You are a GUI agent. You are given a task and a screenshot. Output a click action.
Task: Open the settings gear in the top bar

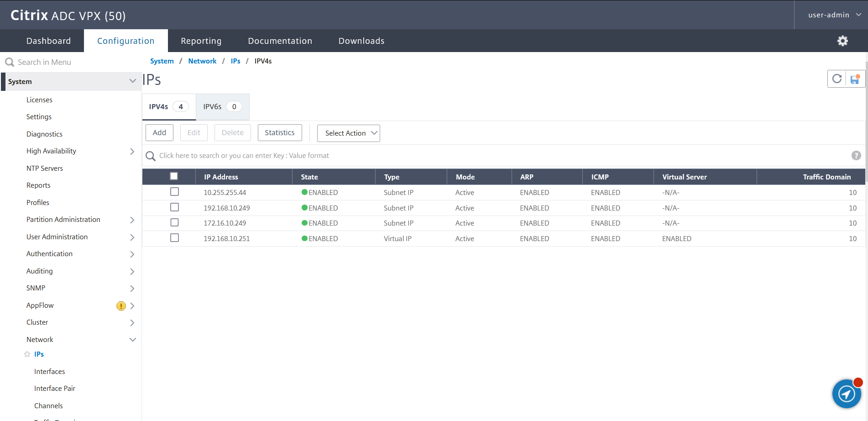pos(842,41)
